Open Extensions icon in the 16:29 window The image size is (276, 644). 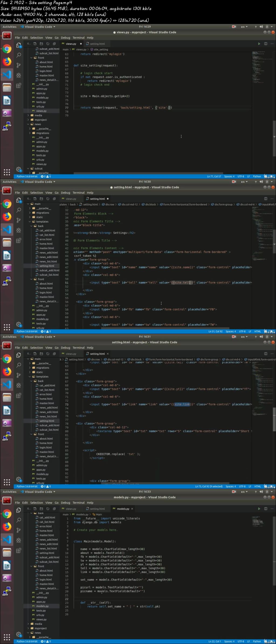tap(19, 86)
